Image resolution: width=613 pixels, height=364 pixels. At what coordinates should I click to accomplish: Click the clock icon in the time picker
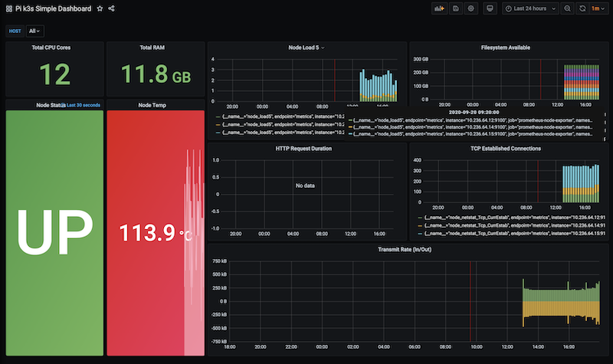pos(508,8)
